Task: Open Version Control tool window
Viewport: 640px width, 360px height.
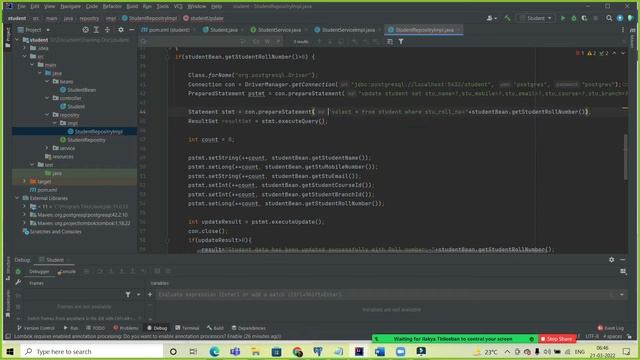Action: 36,328
